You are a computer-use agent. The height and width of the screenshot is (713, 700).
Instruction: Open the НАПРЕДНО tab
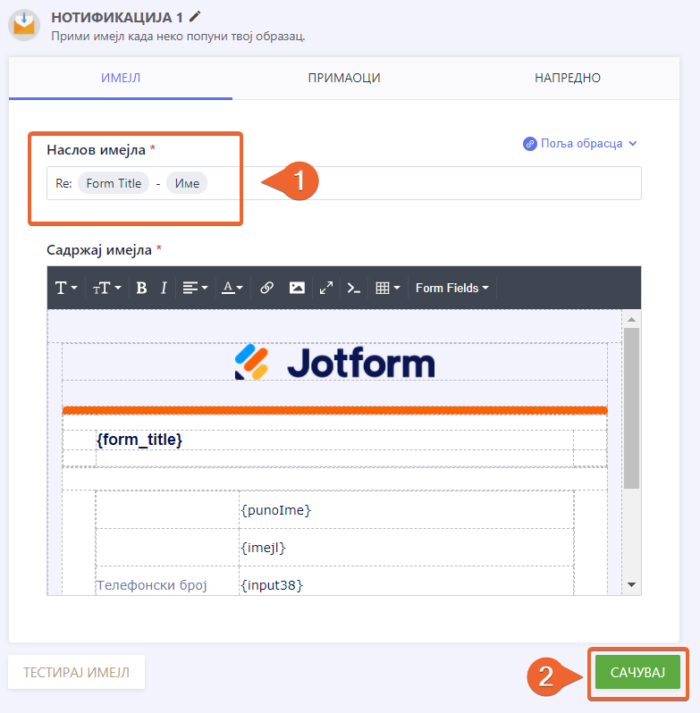(x=567, y=78)
